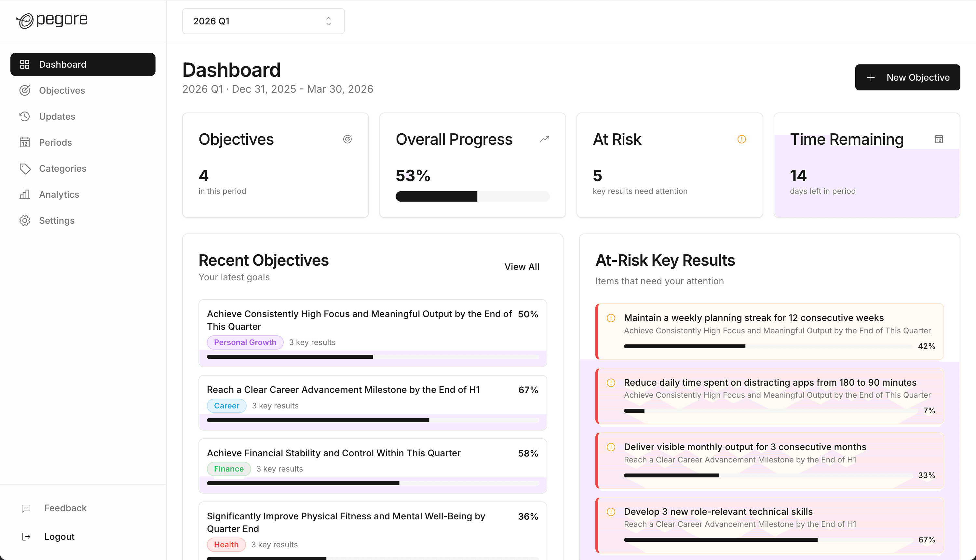Click the calendar icon on Time Remaining card
This screenshot has width=976, height=560.
(x=939, y=139)
